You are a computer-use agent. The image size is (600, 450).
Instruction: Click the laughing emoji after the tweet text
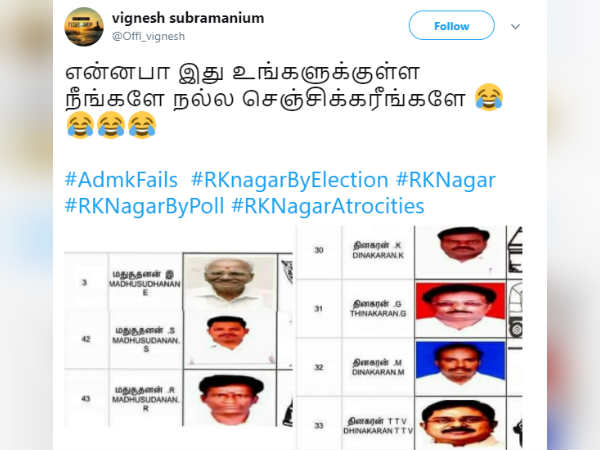tap(489, 97)
